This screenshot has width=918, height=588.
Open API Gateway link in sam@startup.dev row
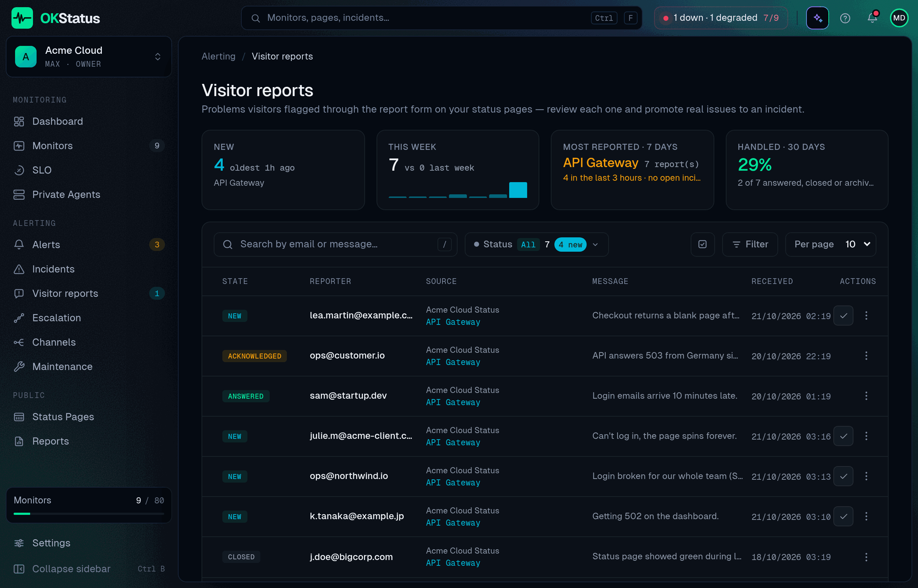tap(453, 402)
